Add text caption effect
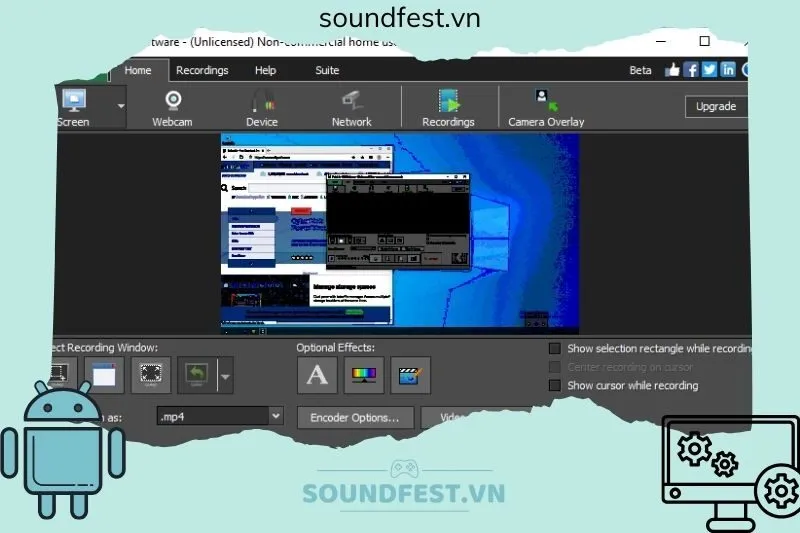Image resolution: width=800 pixels, height=533 pixels. click(x=317, y=375)
